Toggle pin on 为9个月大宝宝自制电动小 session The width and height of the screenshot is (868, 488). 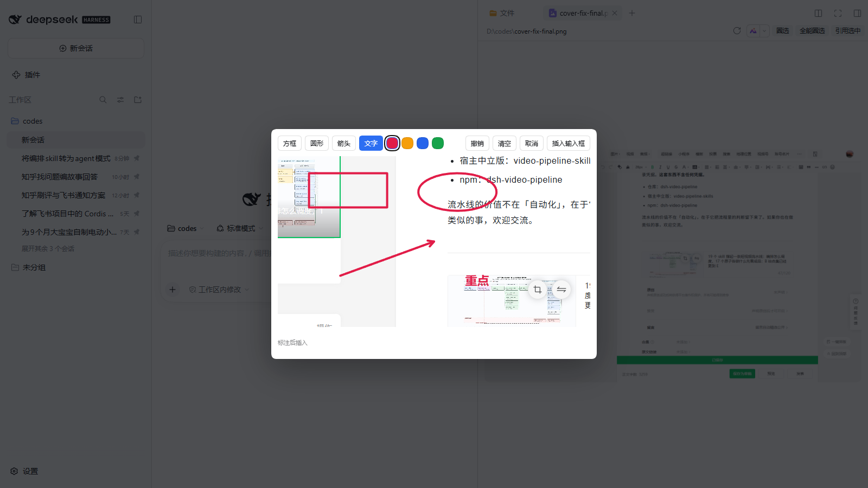pos(137,232)
